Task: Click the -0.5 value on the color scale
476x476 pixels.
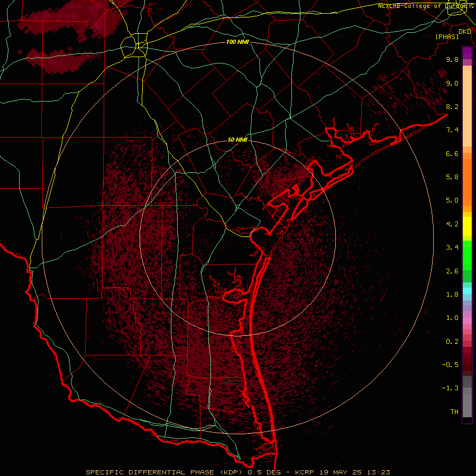Action: tap(450, 365)
